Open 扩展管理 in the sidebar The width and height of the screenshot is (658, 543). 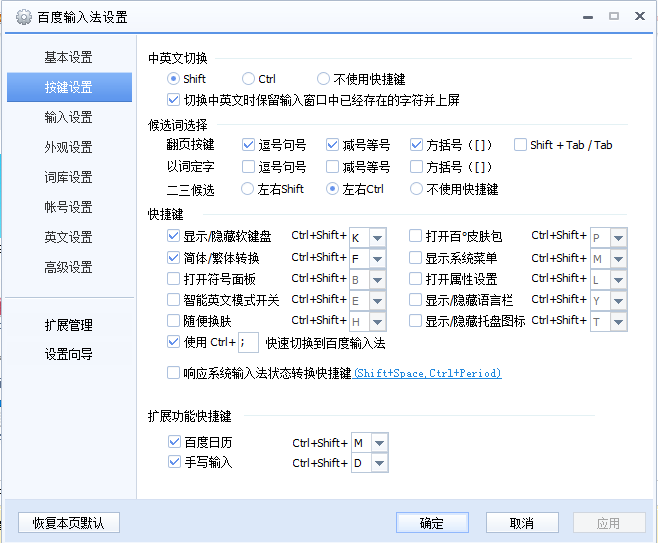[68, 325]
